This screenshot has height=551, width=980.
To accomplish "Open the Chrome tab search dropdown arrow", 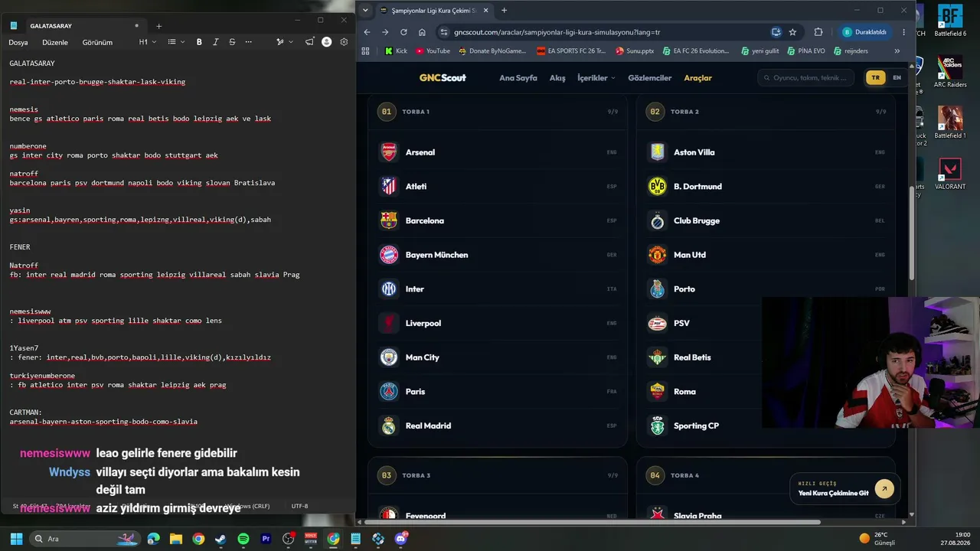I will click(x=365, y=11).
